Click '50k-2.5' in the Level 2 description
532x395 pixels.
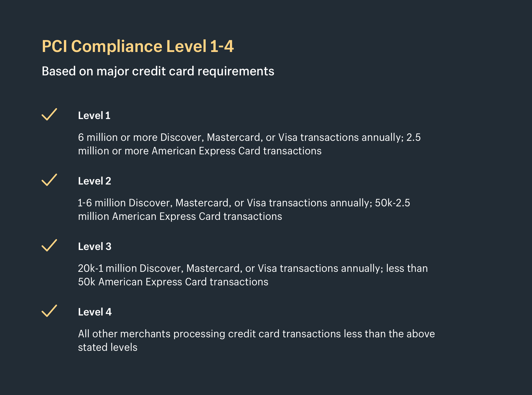pos(393,203)
